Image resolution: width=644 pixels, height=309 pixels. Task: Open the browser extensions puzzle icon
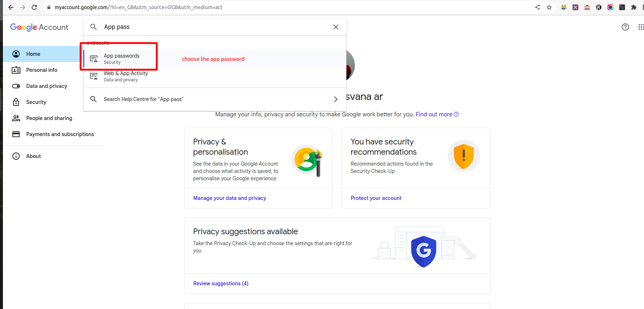click(634, 7)
